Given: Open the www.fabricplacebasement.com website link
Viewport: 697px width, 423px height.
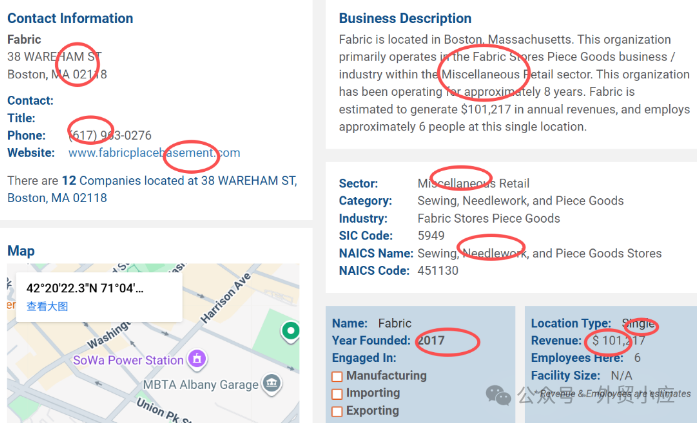Looking at the screenshot, I should coord(154,153).
